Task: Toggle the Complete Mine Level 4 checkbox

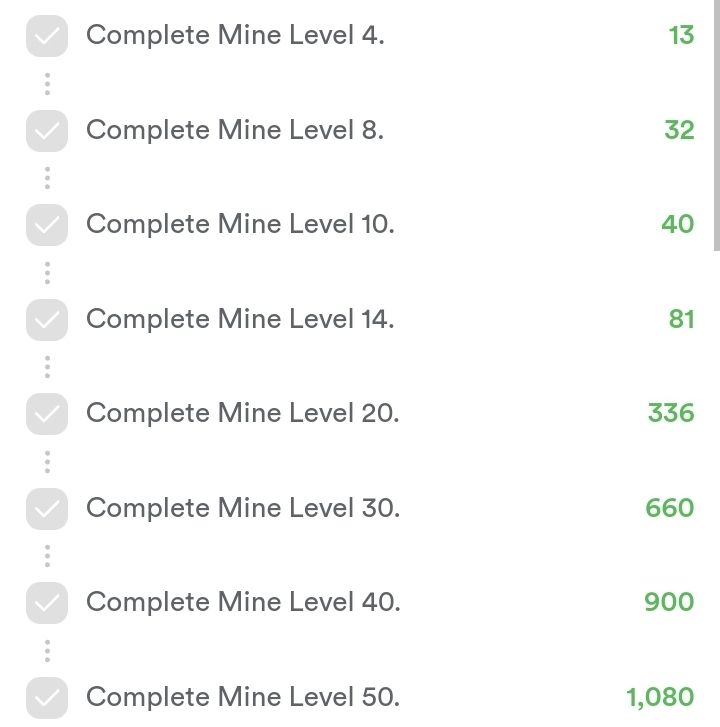Action: [47, 36]
